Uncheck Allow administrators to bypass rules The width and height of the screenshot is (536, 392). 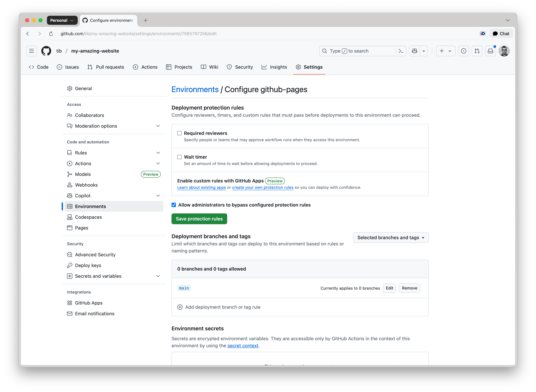point(174,205)
